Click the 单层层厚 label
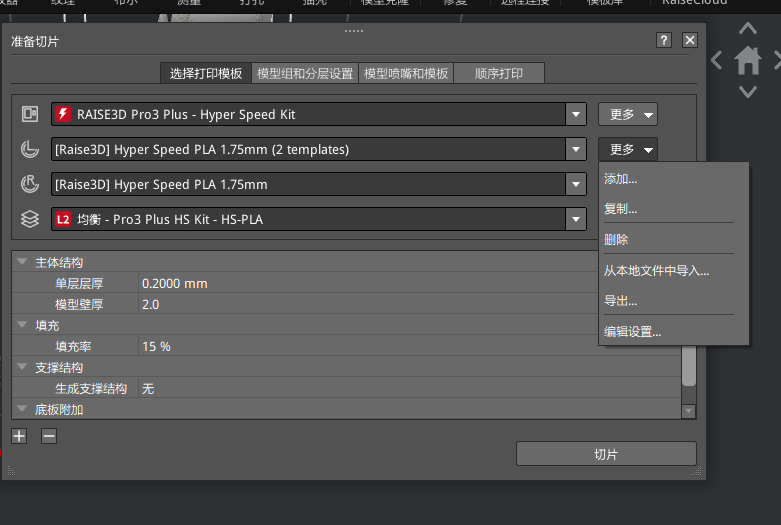 tap(79, 283)
